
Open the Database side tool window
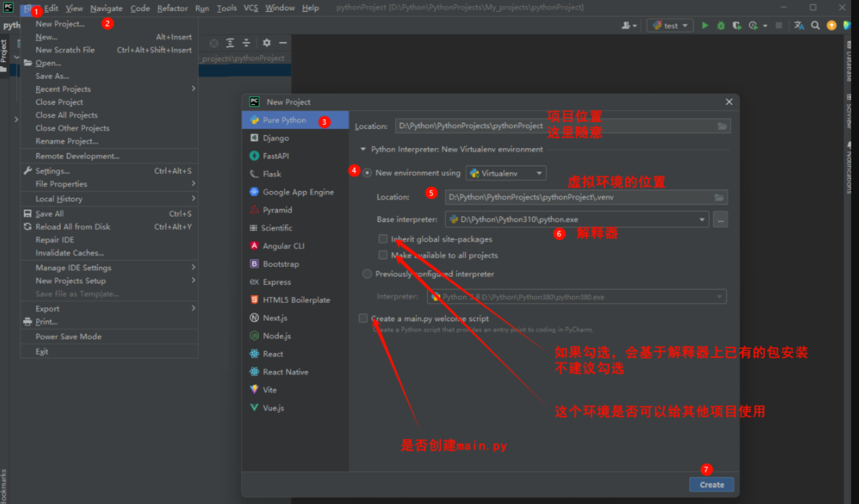849,62
